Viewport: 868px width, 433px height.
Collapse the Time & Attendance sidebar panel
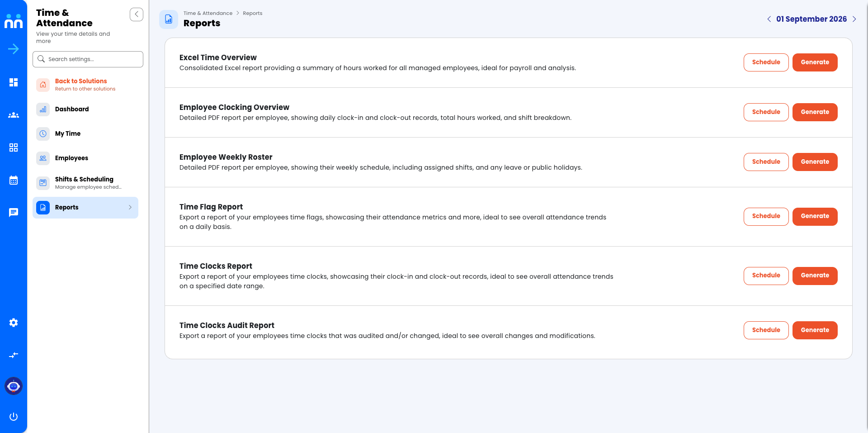pos(137,14)
